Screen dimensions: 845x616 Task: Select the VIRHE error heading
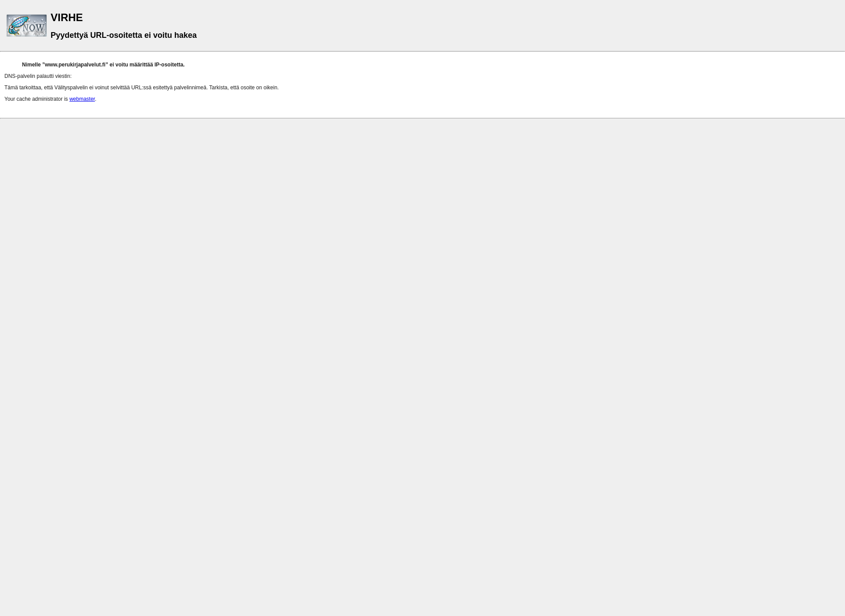tap(66, 17)
